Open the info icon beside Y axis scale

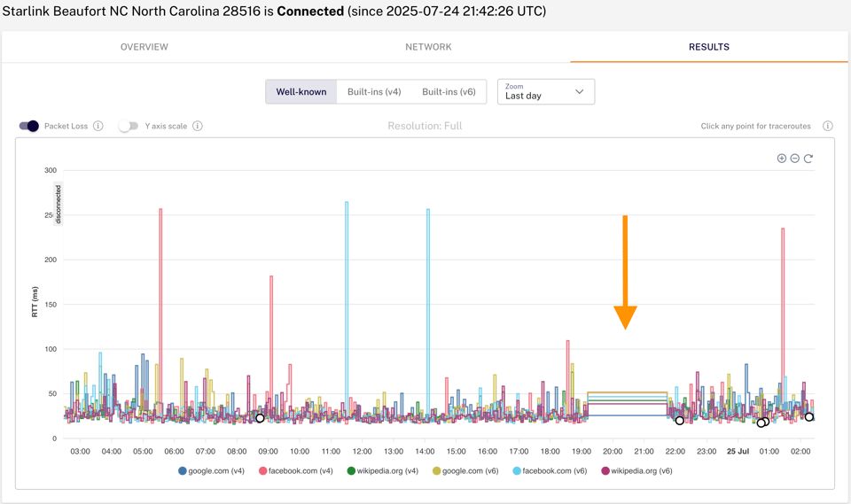[198, 126]
